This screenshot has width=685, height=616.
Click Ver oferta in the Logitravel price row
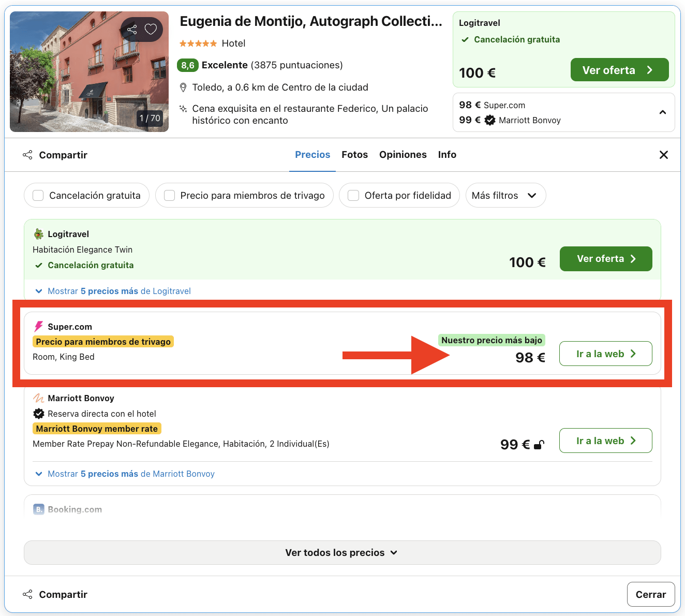(606, 259)
